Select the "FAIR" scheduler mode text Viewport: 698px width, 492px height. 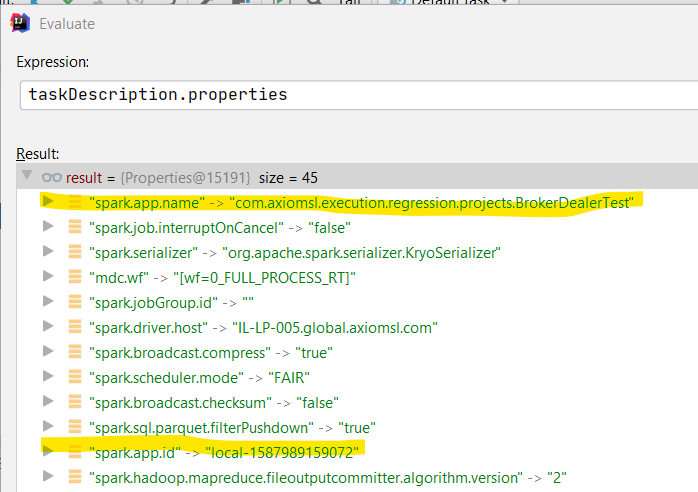click(x=289, y=378)
